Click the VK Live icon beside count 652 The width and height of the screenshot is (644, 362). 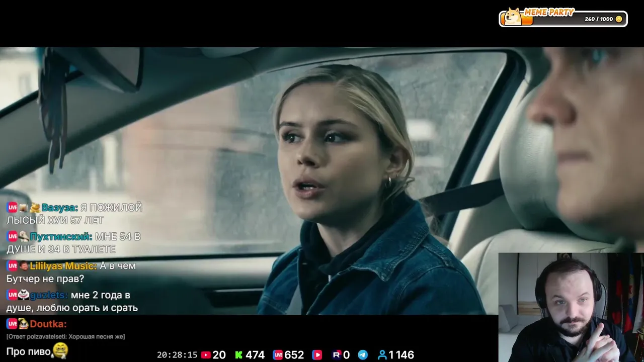click(x=278, y=355)
